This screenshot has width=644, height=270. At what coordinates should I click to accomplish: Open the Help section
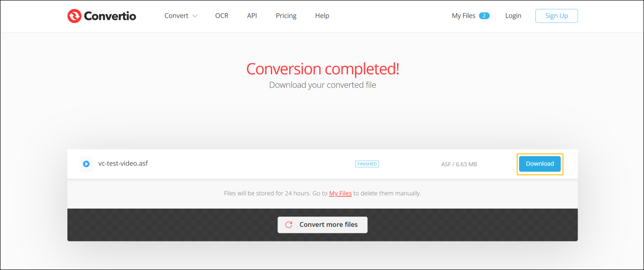[x=322, y=15]
